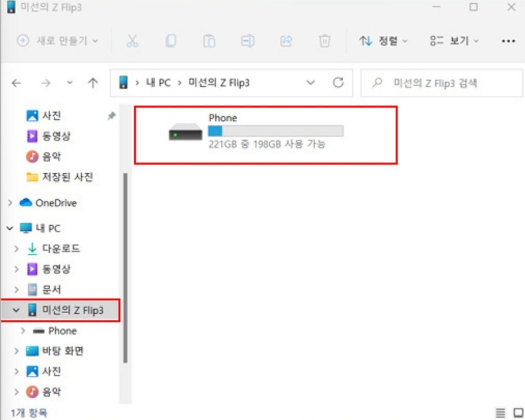Open recent locations chevron dropdown
This screenshot has width=525, height=420.
pos(69,82)
